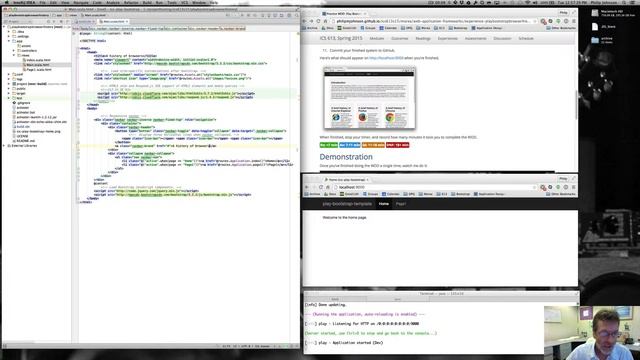Viewport: 640px width, 360px height.
Task: Click the browser history screenshot thumbnail
Action: click(x=369, y=98)
